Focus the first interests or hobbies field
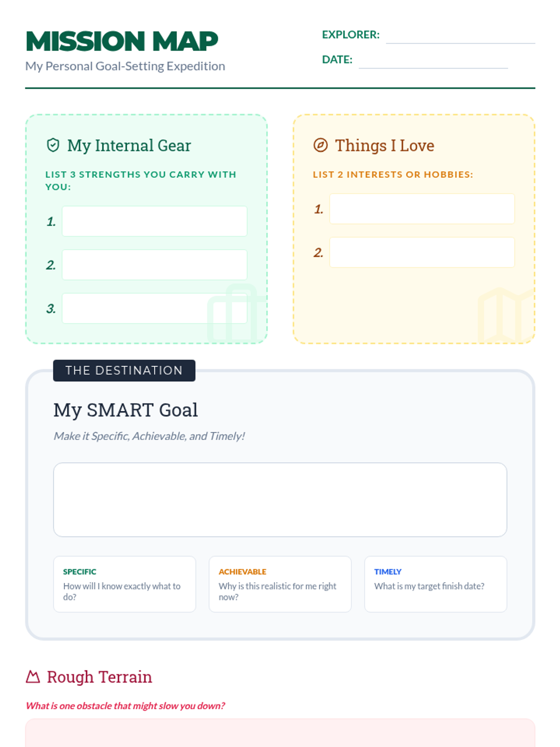Screen dimensions: 560x747 [422, 209]
